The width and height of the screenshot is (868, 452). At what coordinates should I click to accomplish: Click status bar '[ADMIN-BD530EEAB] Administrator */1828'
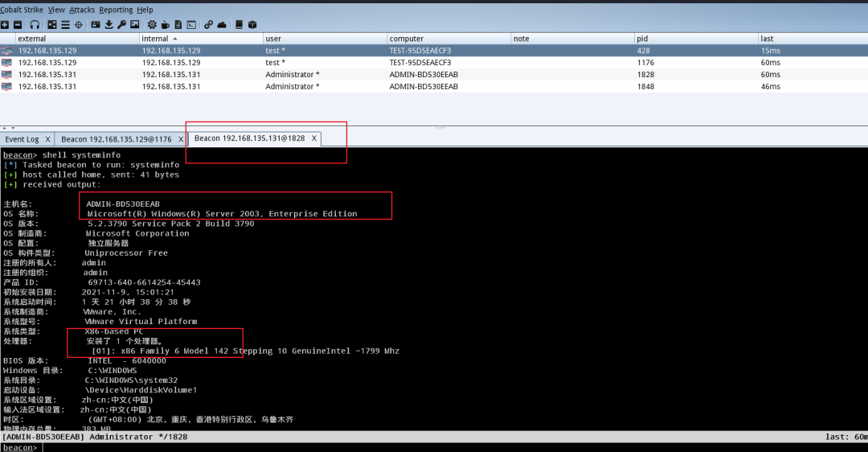pos(94,437)
